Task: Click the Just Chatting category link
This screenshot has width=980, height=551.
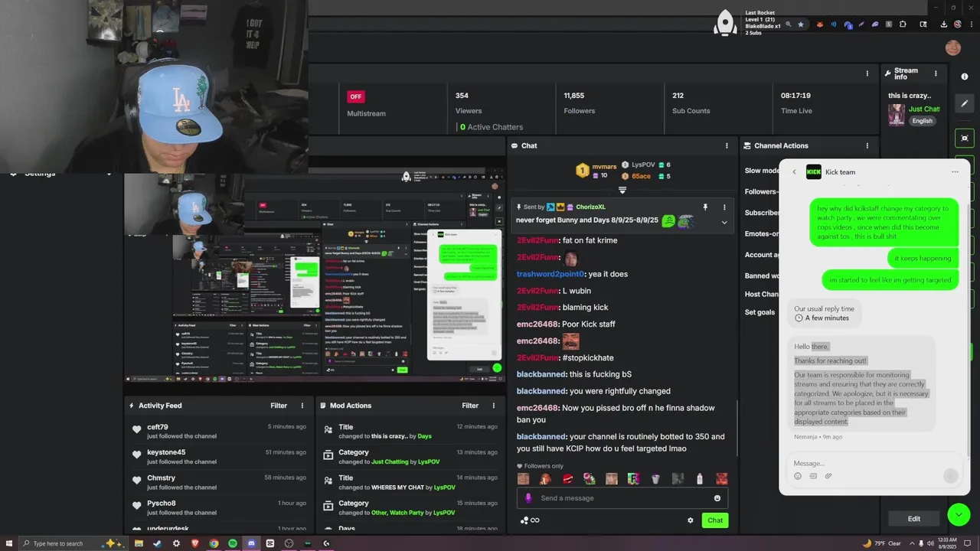Action: pyautogui.click(x=923, y=109)
